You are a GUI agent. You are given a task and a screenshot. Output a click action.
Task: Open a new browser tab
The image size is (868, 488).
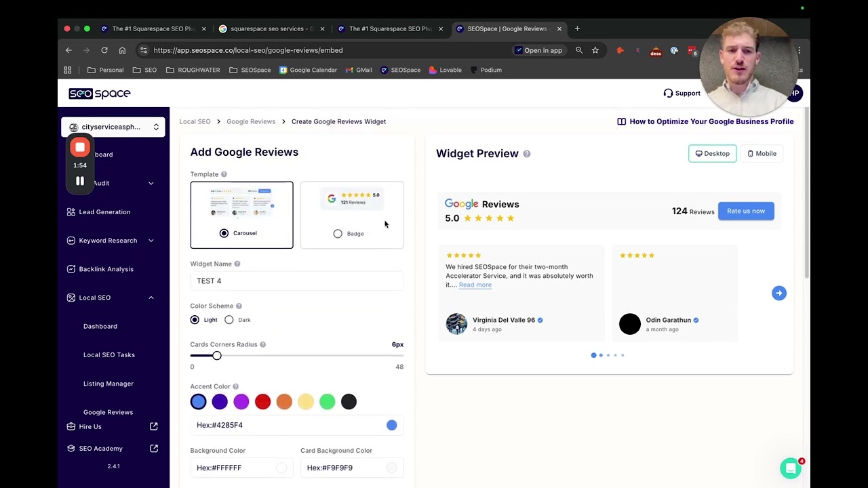click(x=577, y=28)
